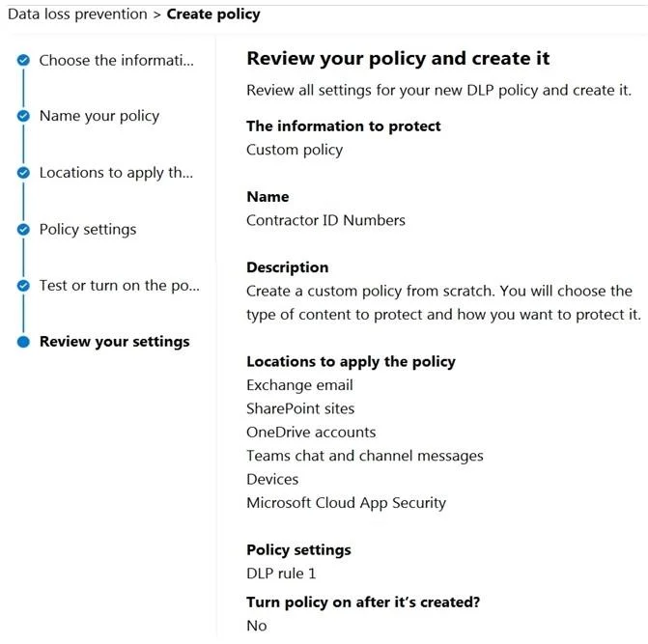Select the completed step icon for Locations

[x=23, y=173]
